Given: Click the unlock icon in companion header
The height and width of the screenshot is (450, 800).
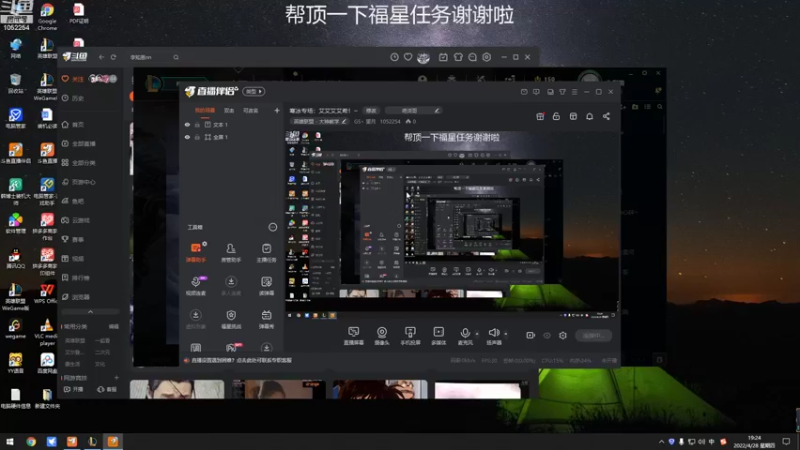Looking at the screenshot, I should (x=556, y=116).
